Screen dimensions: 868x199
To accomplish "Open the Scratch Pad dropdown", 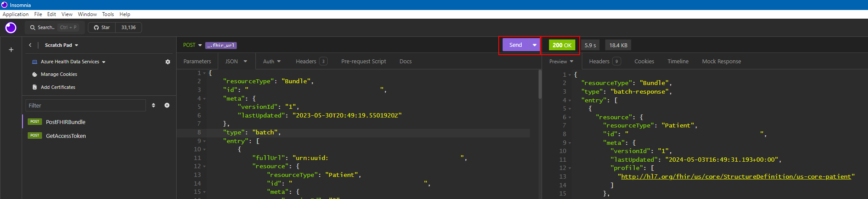I will point(61,45).
